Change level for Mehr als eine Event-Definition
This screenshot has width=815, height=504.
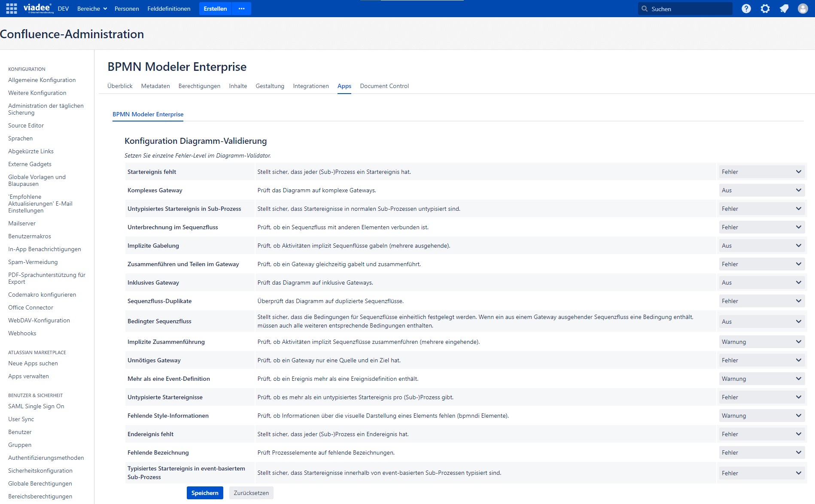tap(762, 379)
